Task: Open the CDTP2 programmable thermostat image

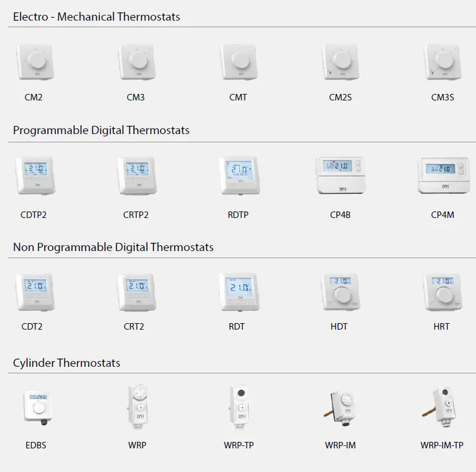Action: [35, 175]
